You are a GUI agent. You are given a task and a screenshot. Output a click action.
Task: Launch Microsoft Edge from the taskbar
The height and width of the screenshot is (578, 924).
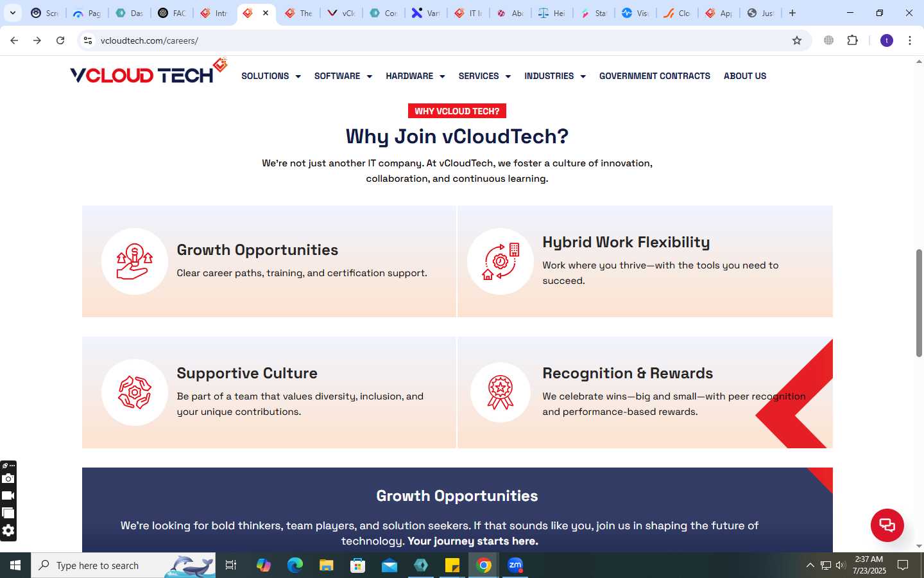coord(295,565)
